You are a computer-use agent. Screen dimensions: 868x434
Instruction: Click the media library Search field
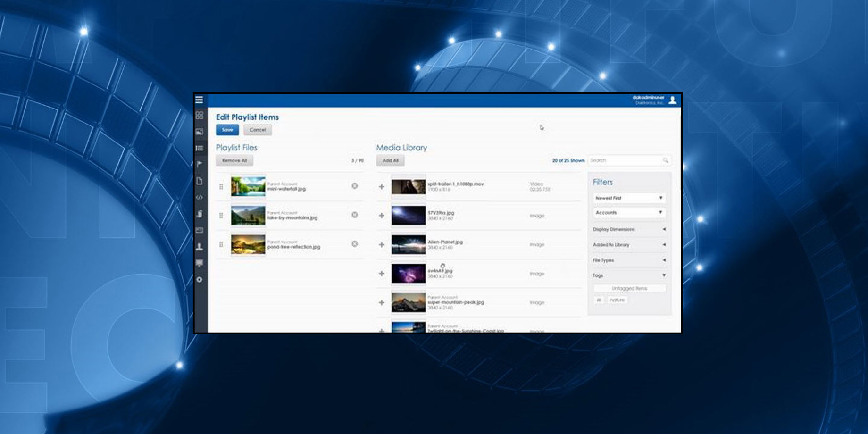[625, 160]
